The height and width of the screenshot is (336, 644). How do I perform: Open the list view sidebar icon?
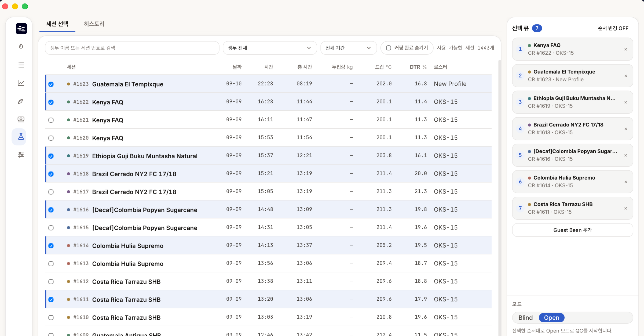click(x=21, y=65)
